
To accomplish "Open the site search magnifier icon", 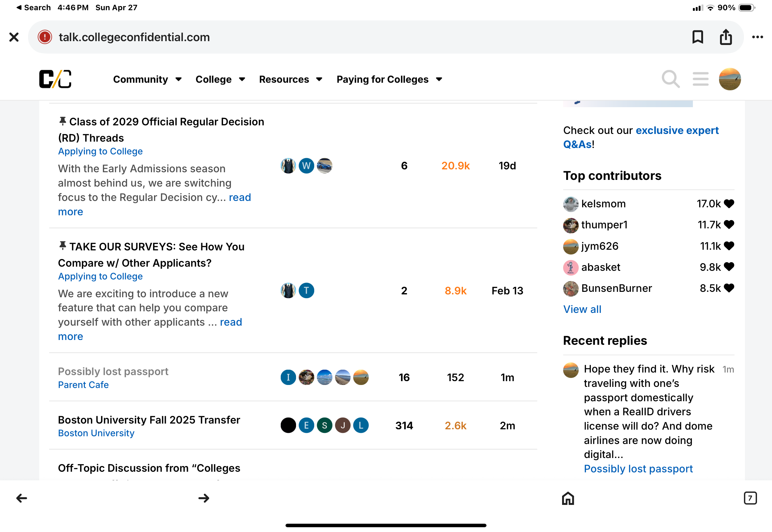I will point(671,79).
